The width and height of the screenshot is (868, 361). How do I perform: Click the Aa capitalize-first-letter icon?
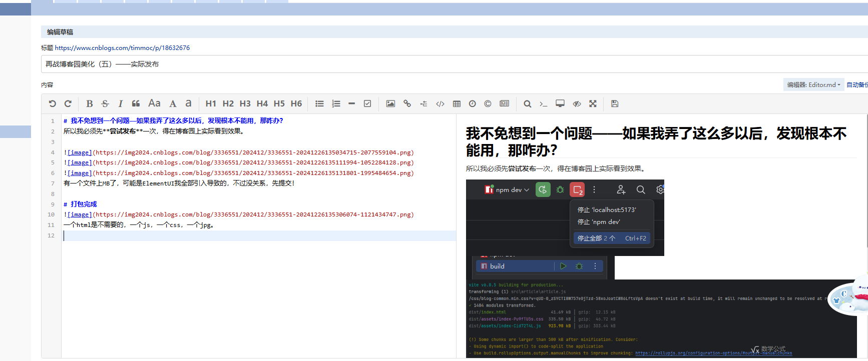click(154, 103)
